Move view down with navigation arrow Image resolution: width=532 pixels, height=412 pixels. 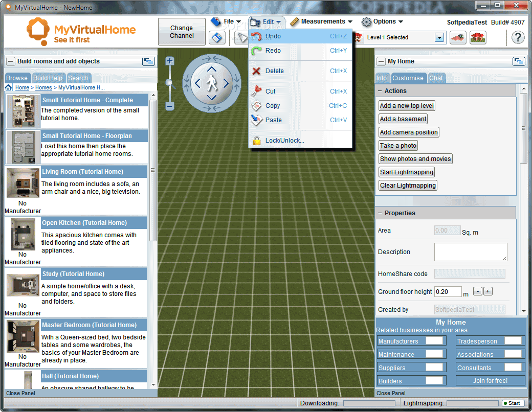[212, 97]
